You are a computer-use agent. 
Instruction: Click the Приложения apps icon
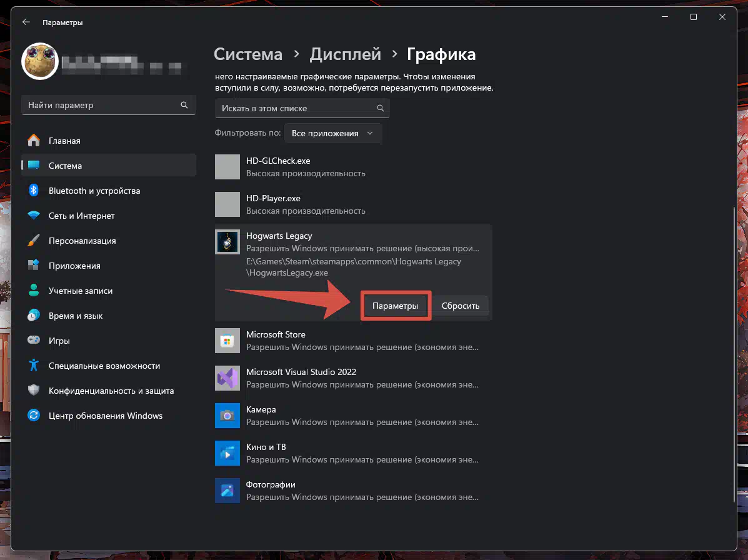34,265
